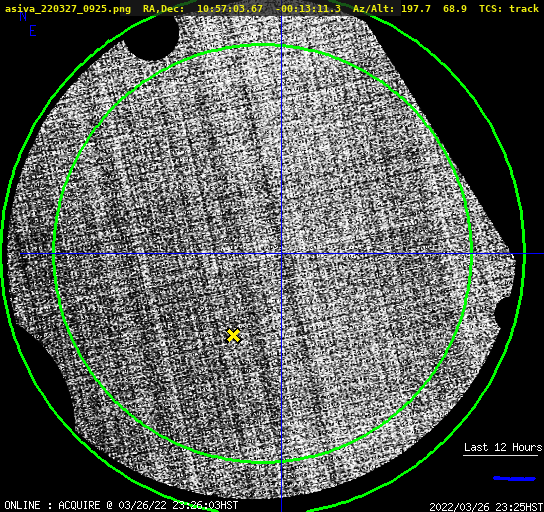Click the altitude value 68.9

pyautogui.click(x=454, y=8)
